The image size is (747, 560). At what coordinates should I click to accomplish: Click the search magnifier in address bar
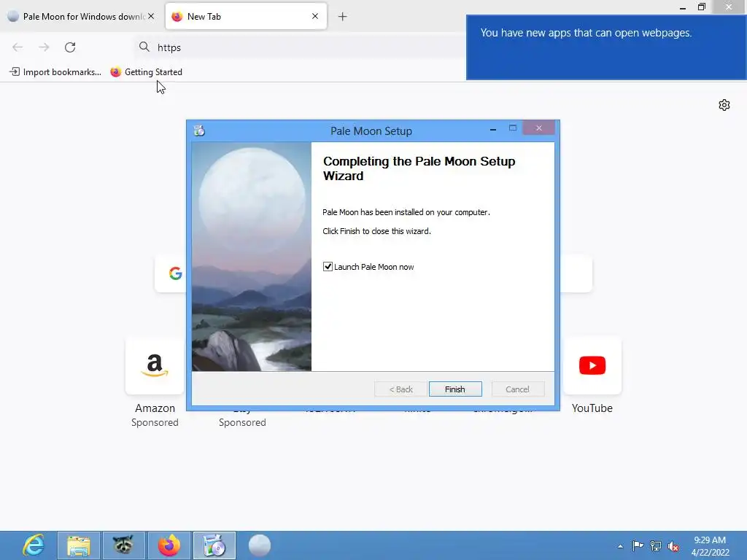click(144, 47)
